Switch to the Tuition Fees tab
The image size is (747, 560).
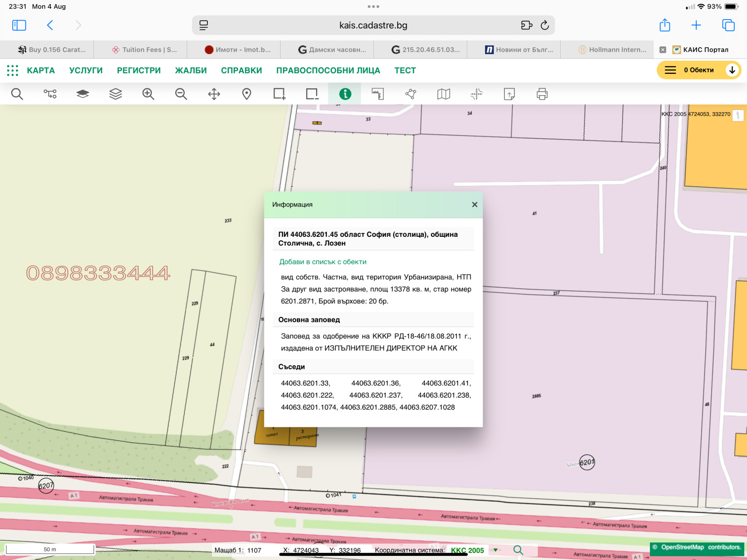145,50
